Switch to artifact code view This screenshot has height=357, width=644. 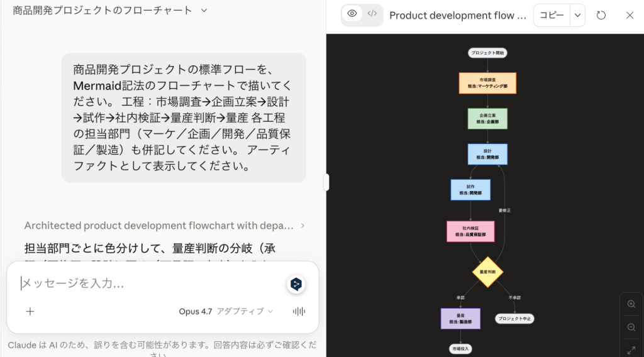(372, 14)
